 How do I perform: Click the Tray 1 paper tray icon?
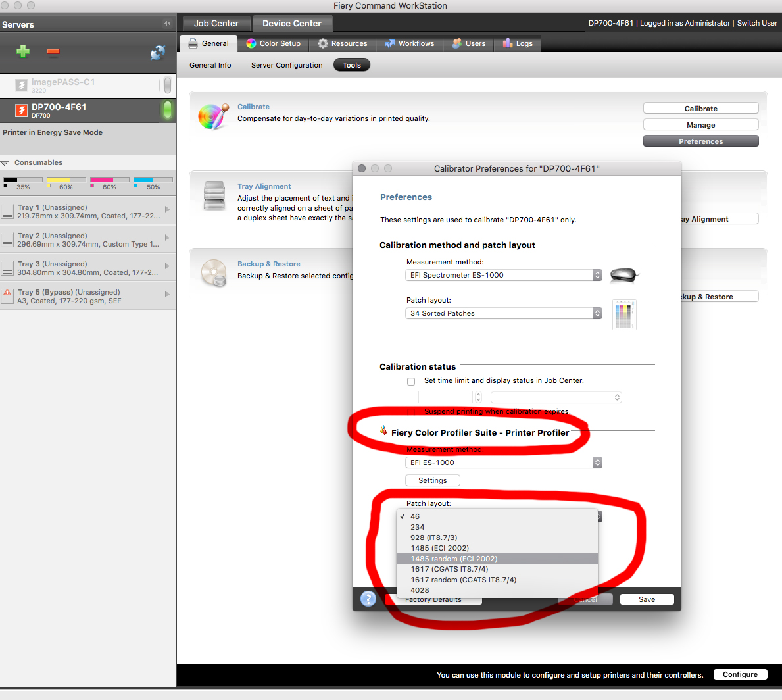pyautogui.click(x=7, y=213)
